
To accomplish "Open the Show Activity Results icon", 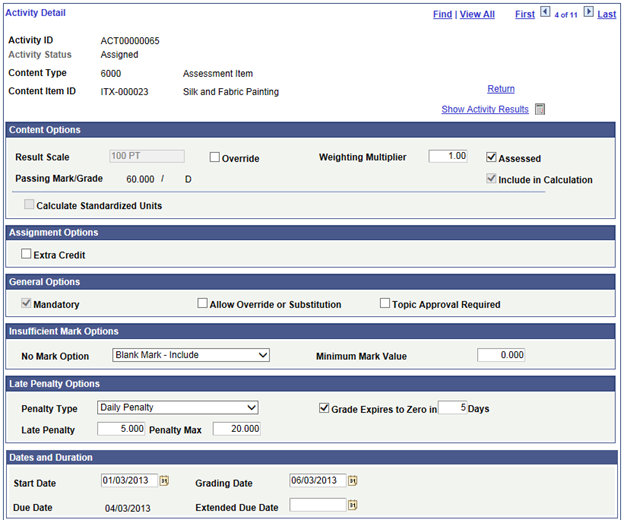I will 540,109.
